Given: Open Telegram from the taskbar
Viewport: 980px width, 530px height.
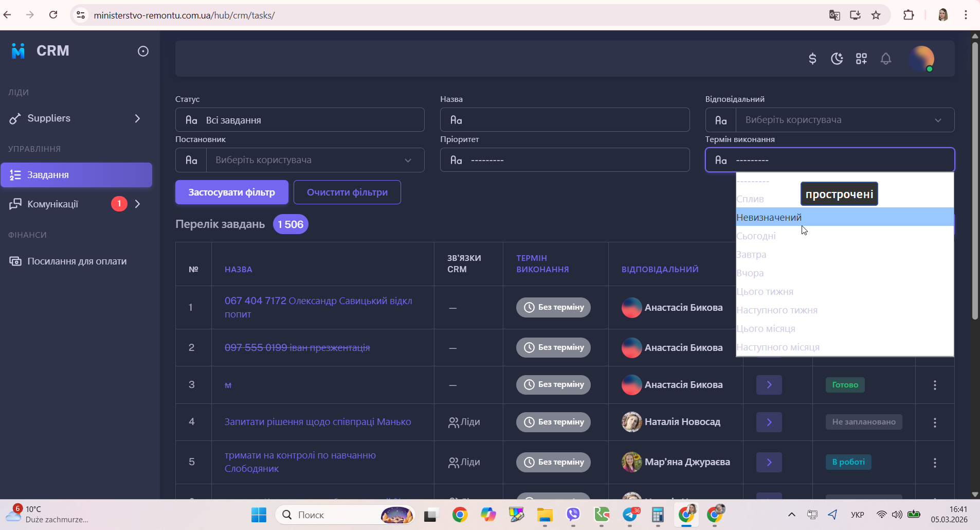Looking at the screenshot, I should (x=630, y=515).
